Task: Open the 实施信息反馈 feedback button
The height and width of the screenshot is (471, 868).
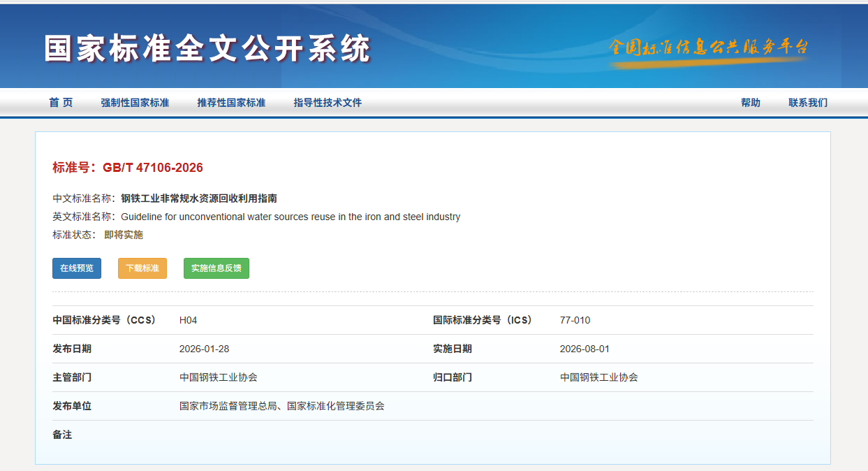Action: click(216, 268)
